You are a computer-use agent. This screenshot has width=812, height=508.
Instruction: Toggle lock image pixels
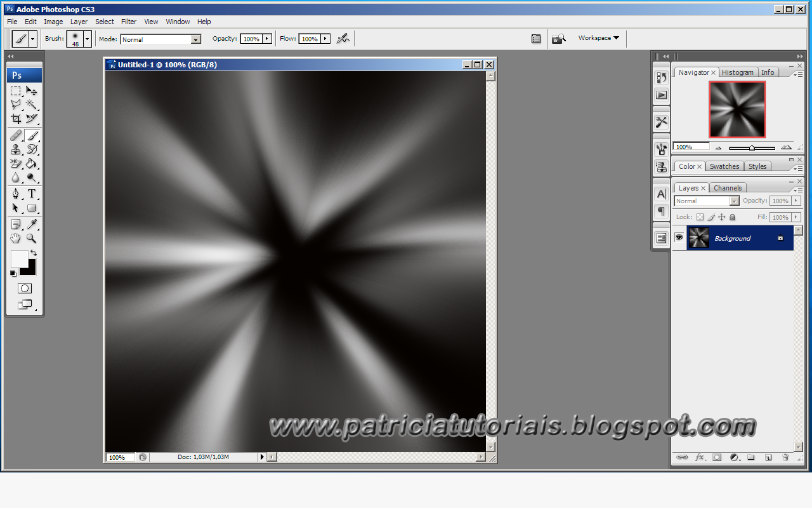(x=711, y=217)
